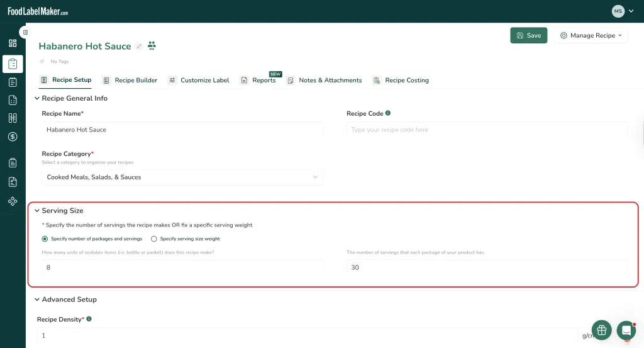Click the Reports tab document icon
The height and width of the screenshot is (348, 644).
point(244,81)
